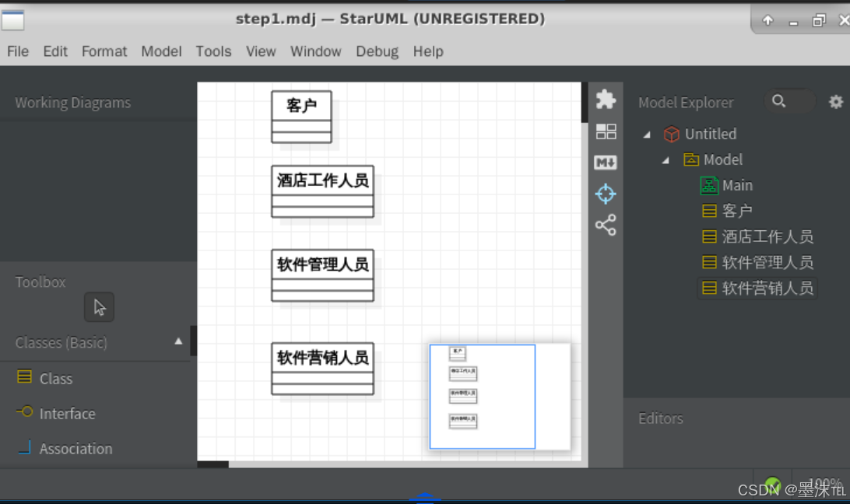This screenshot has width=850, height=504.
Task: Click the Main diagram icon
Action: (709, 185)
